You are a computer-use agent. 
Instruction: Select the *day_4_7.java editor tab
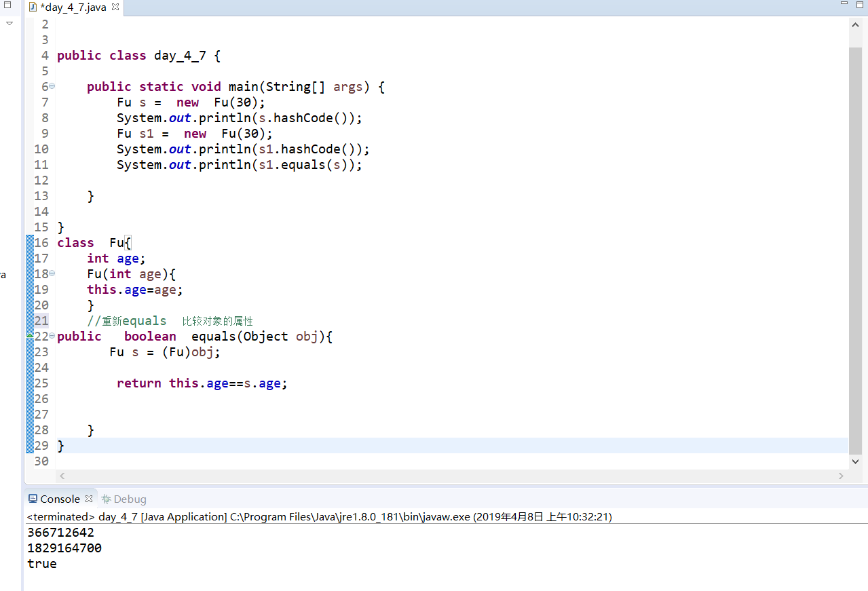point(74,7)
